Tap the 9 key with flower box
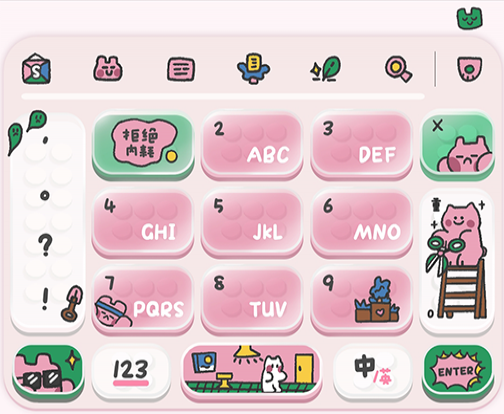The height and width of the screenshot is (414, 504). pyautogui.click(x=361, y=299)
